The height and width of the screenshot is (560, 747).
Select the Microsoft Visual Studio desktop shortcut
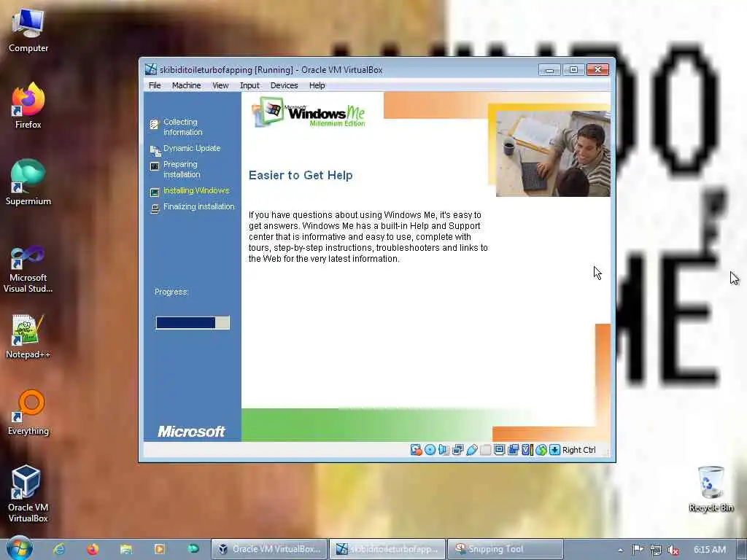point(28,270)
